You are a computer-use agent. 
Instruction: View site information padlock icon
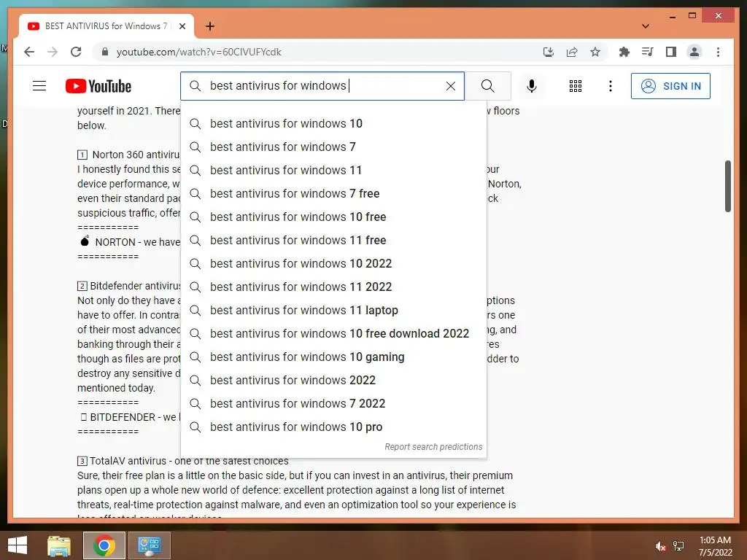click(105, 52)
